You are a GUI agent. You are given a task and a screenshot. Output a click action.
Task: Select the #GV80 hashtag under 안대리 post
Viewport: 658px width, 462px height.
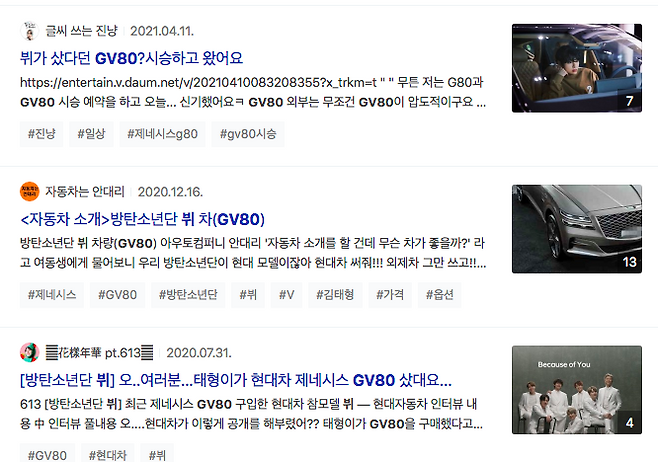(118, 295)
